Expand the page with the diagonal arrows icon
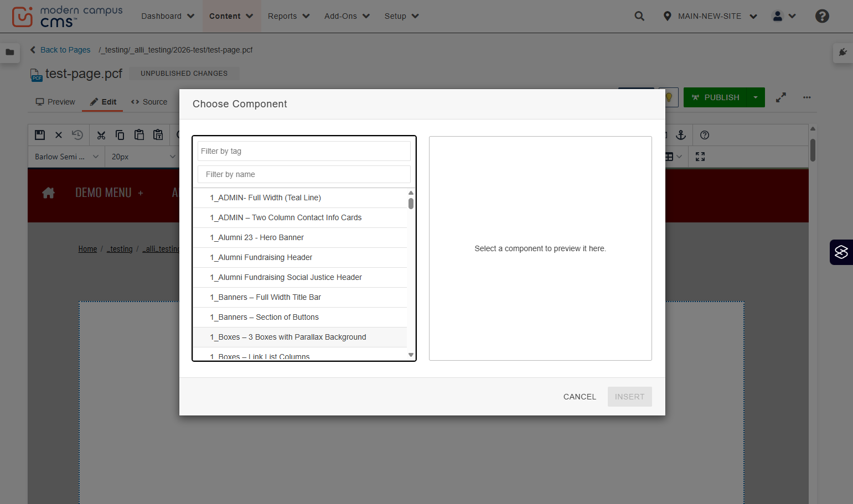This screenshot has width=853, height=504. tap(781, 97)
